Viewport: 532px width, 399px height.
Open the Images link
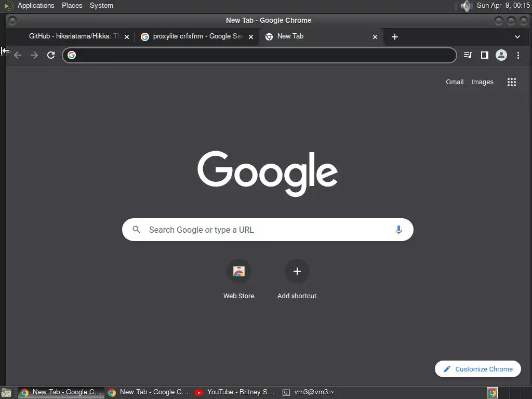pyautogui.click(x=482, y=82)
